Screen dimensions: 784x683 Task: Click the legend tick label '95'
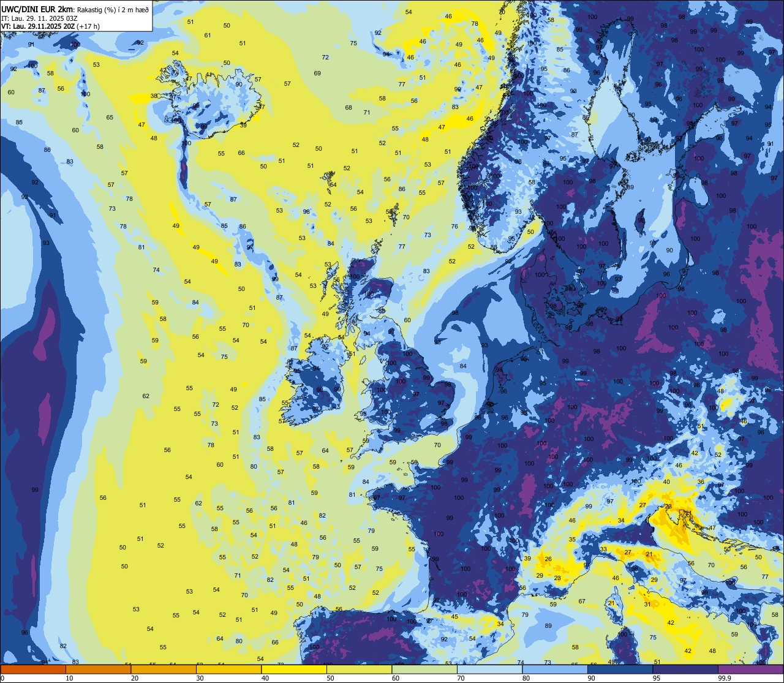point(657,678)
